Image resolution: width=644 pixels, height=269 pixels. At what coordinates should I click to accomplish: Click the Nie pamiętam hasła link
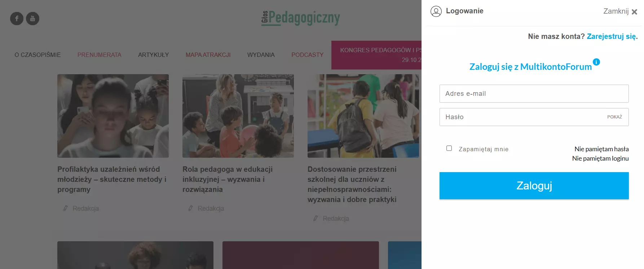(601, 149)
